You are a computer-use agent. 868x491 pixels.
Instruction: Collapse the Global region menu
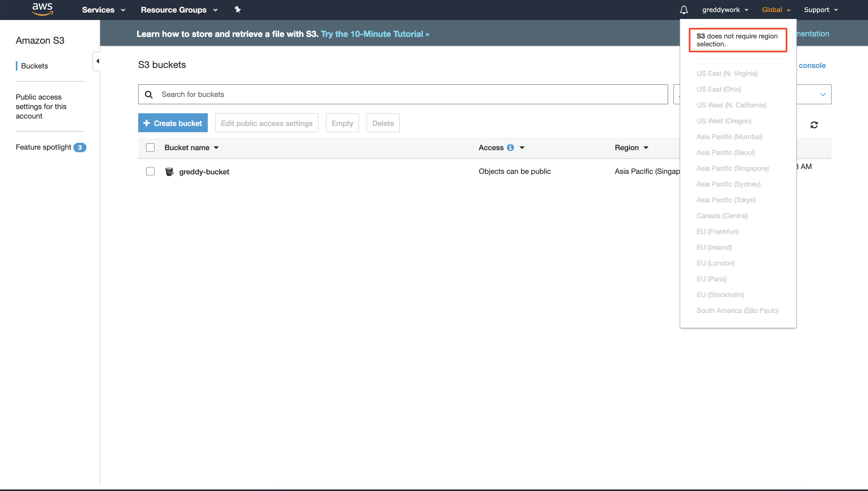(776, 10)
